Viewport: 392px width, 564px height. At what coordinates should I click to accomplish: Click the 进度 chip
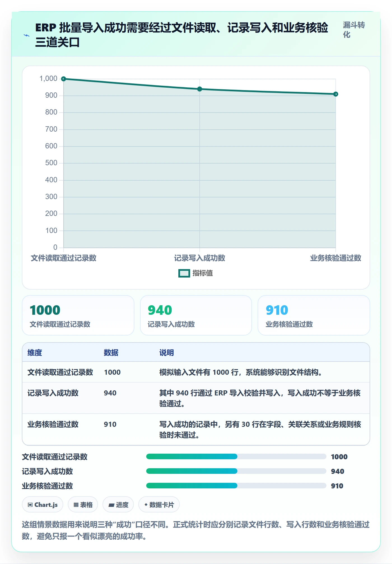coord(118,505)
